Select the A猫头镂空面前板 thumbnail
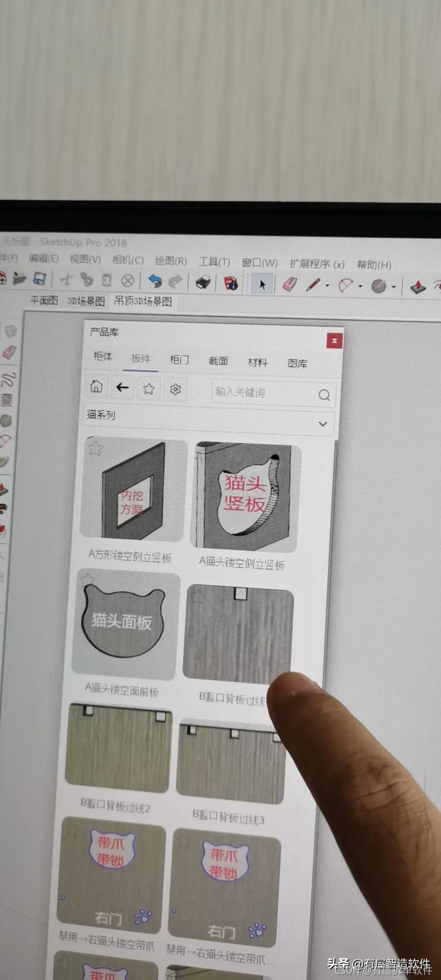 pos(126,623)
